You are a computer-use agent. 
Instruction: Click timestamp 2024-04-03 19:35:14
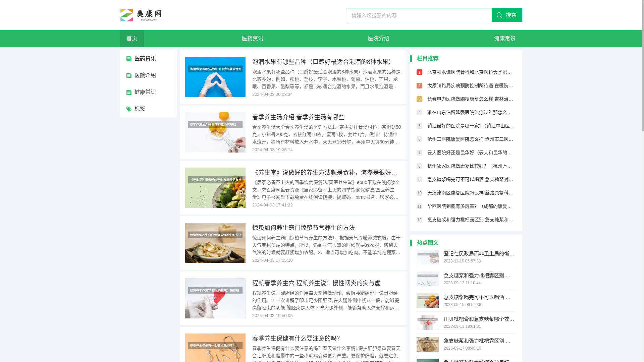tap(272, 150)
